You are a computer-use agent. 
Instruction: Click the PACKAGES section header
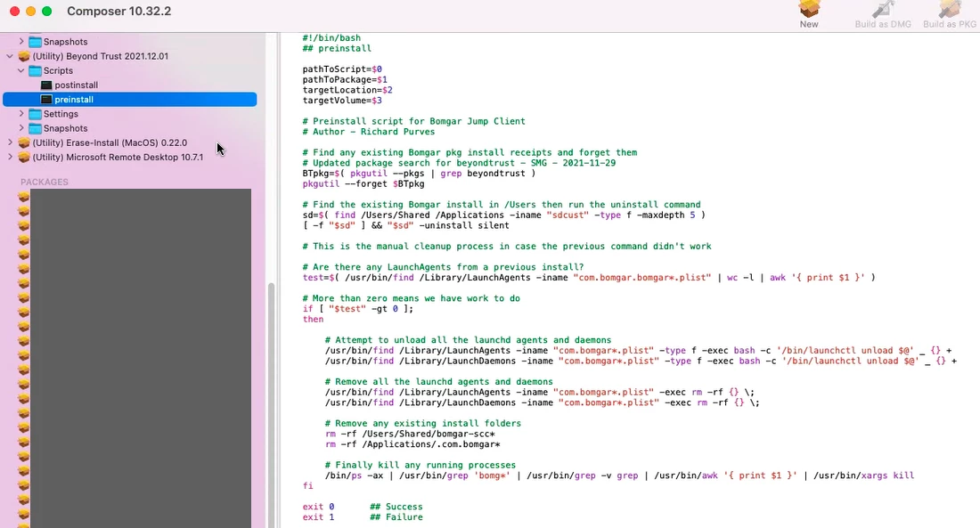(45, 182)
